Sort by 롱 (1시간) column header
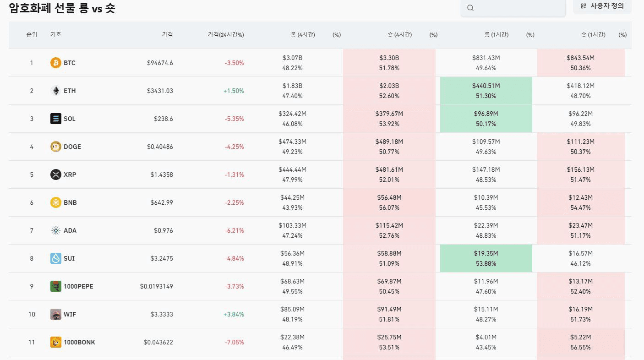Viewport: 644px width, 360px height. tap(496, 34)
